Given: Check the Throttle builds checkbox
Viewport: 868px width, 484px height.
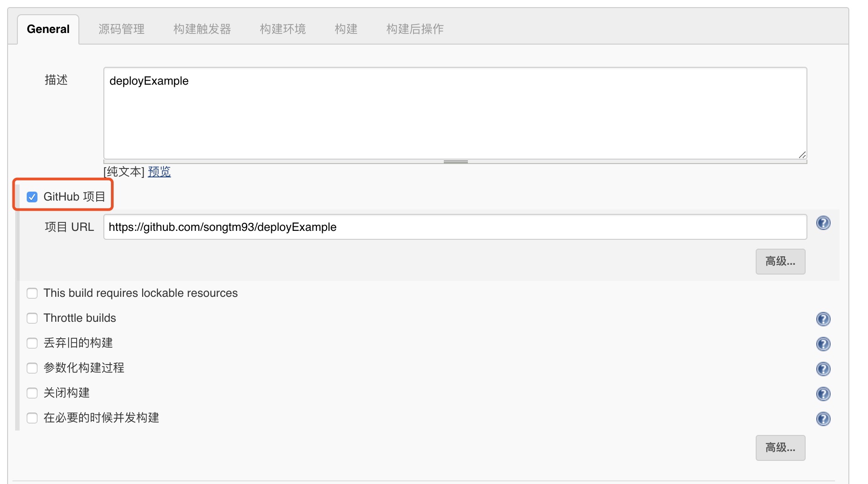Looking at the screenshot, I should coord(32,318).
